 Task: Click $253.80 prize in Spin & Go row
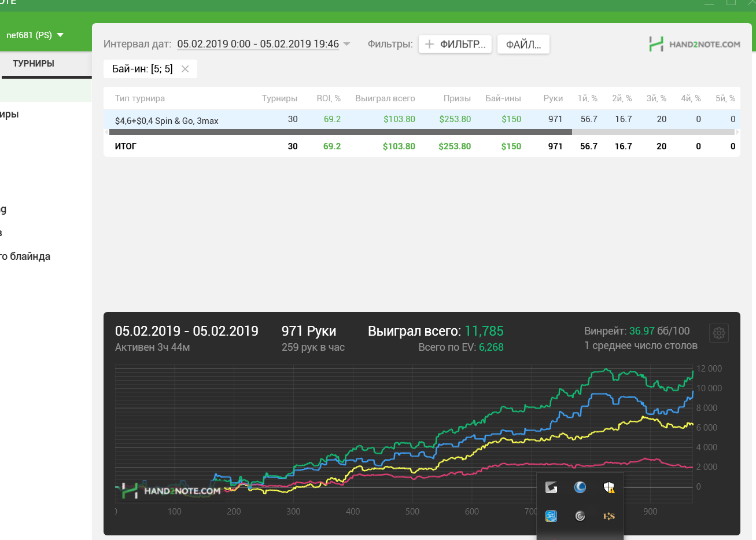click(455, 119)
